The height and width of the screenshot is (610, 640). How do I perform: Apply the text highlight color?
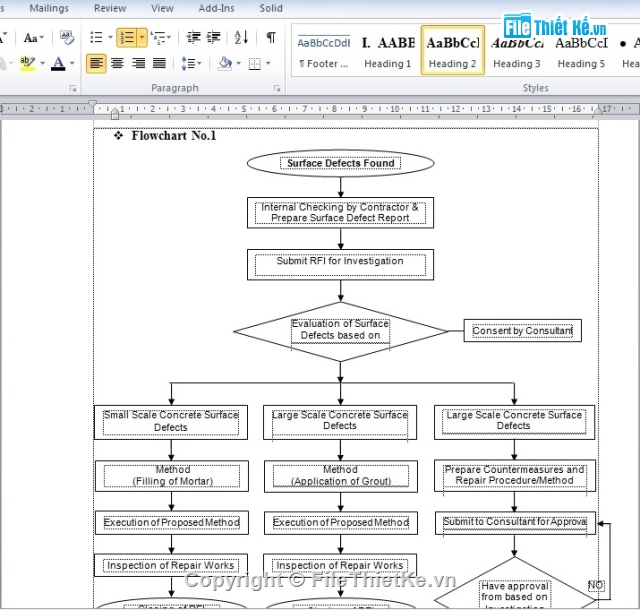[x=27, y=63]
